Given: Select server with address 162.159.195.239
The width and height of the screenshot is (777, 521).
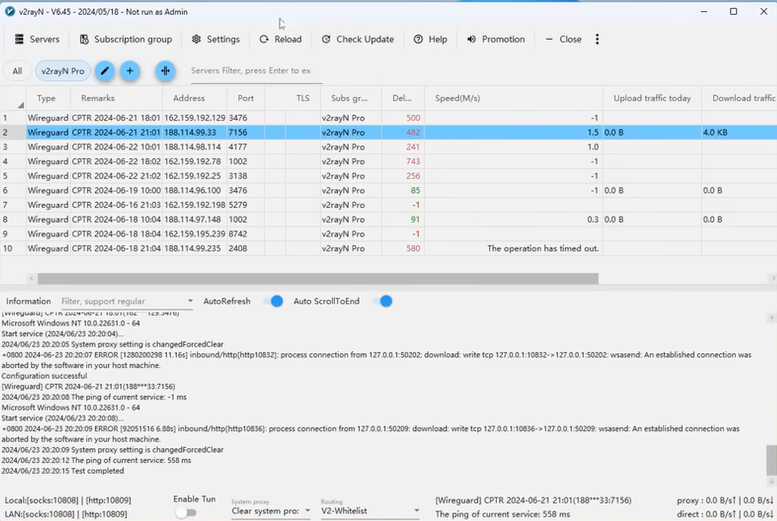Looking at the screenshot, I should click(x=388, y=234).
